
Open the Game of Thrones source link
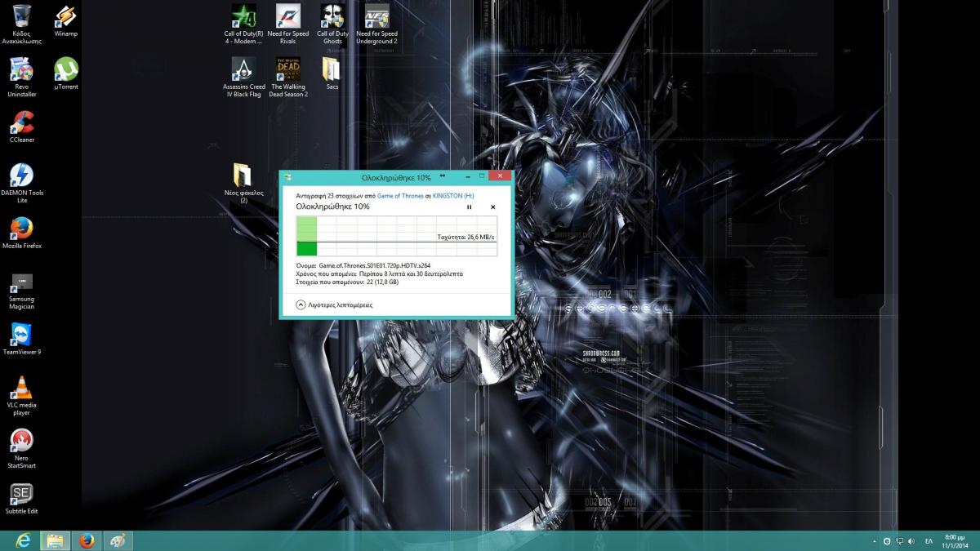tap(400, 196)
